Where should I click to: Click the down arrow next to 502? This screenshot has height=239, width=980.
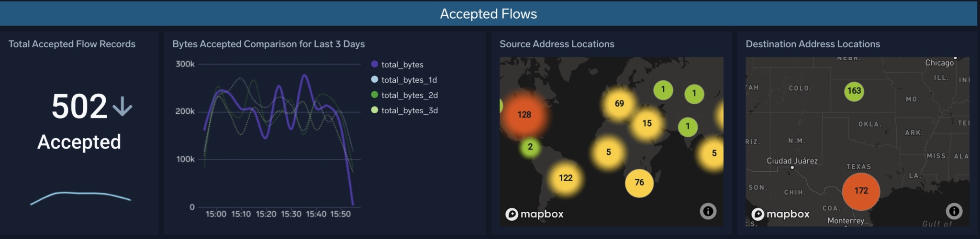122,106
